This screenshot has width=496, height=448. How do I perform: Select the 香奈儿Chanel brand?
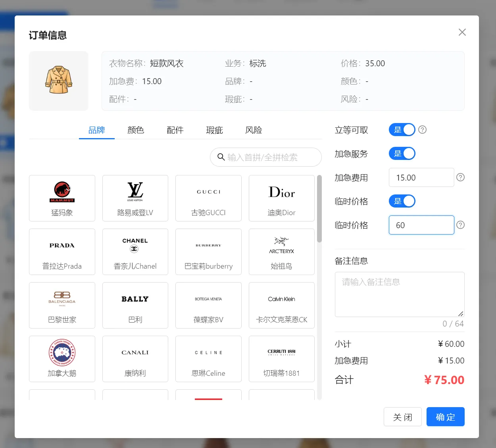[x=135, y=252]
